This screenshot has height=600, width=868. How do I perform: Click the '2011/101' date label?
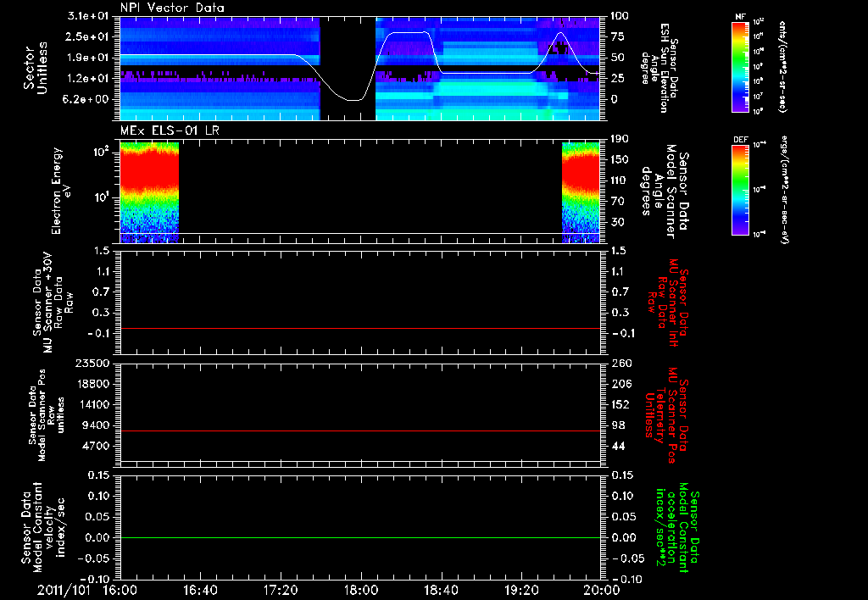coord(64,590)
